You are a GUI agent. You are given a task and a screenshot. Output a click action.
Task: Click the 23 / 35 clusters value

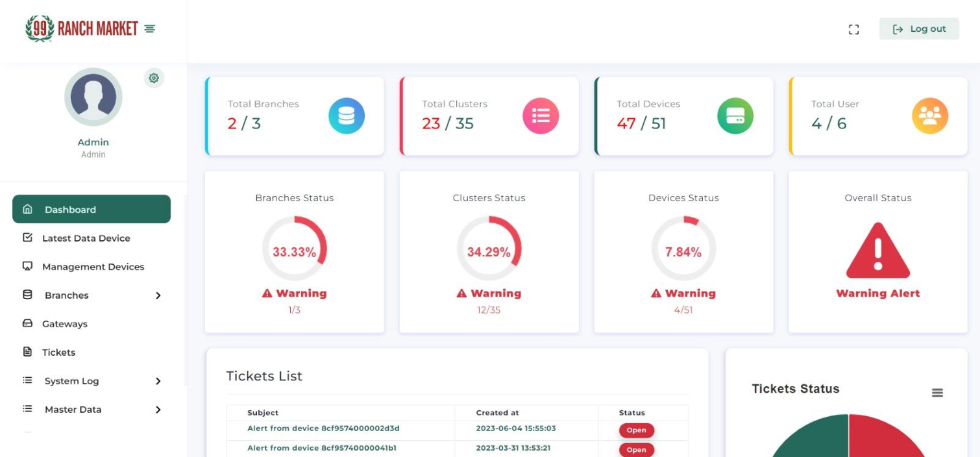click(x=448, y=123)
